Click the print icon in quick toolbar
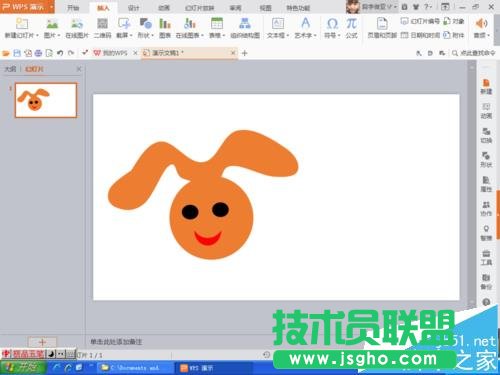500x375 pixels. pos(38,53)
